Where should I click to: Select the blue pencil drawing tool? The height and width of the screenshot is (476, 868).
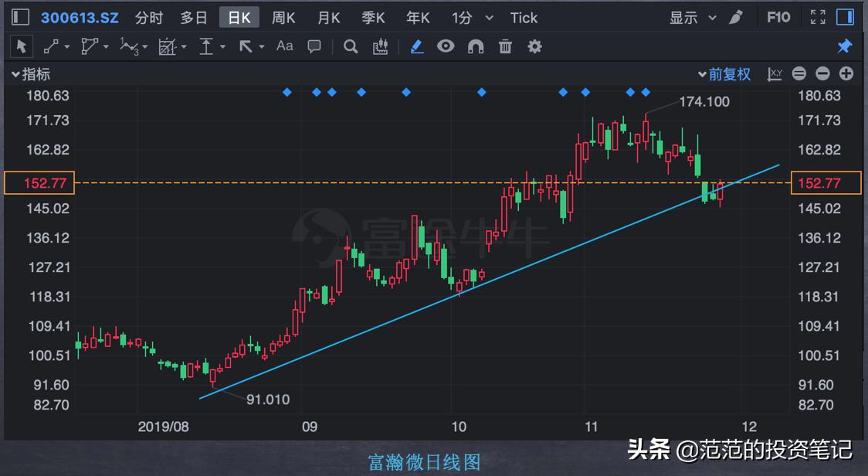(415, 46)
